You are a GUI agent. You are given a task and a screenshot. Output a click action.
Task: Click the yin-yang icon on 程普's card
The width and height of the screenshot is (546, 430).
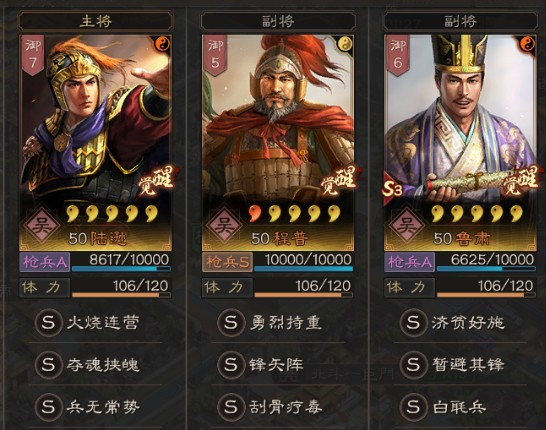click(345, 44)
